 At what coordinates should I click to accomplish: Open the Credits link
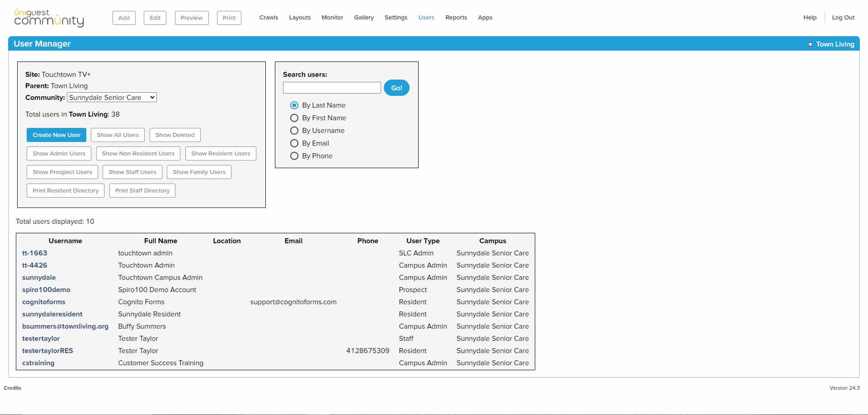12,388
